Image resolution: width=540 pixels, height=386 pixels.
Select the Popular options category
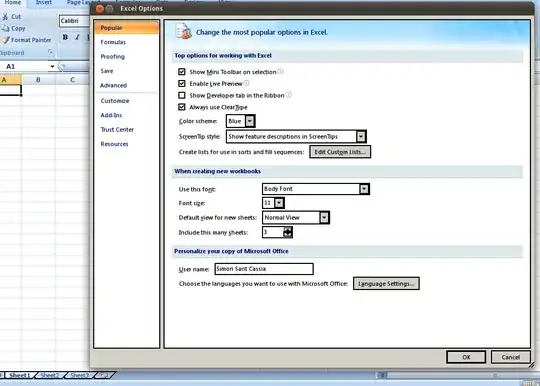tap(126, 28)
